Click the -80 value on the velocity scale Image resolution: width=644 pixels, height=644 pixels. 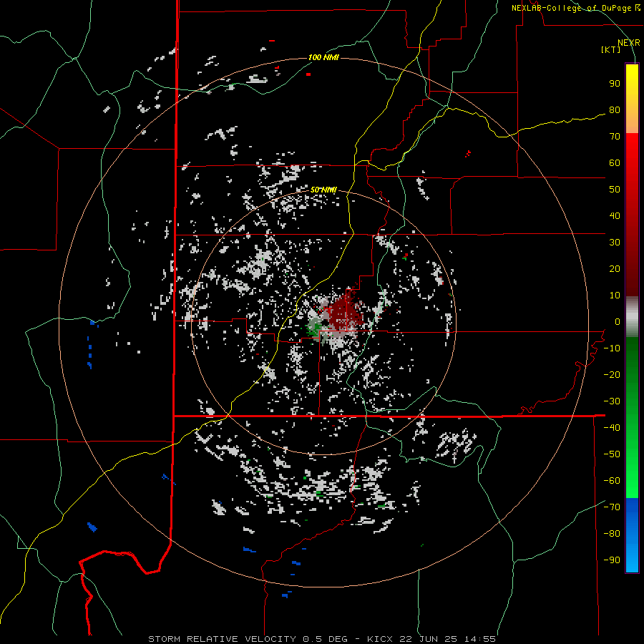[x=612, y=534]
